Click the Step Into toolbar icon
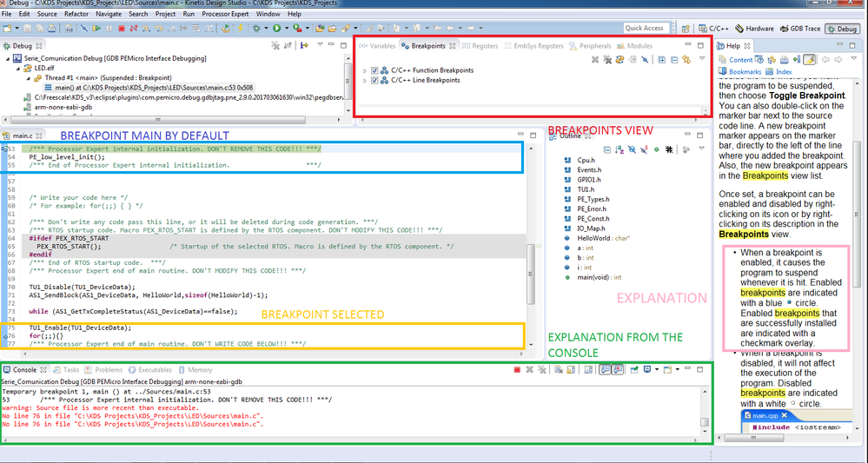This screenshot has height=463, width=868. (x=146, y=28)
